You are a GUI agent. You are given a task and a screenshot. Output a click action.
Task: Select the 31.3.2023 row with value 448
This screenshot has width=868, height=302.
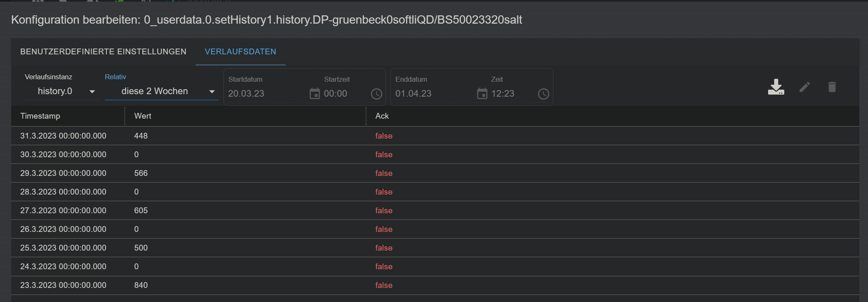pyautogui.click(x=249, y=136)
